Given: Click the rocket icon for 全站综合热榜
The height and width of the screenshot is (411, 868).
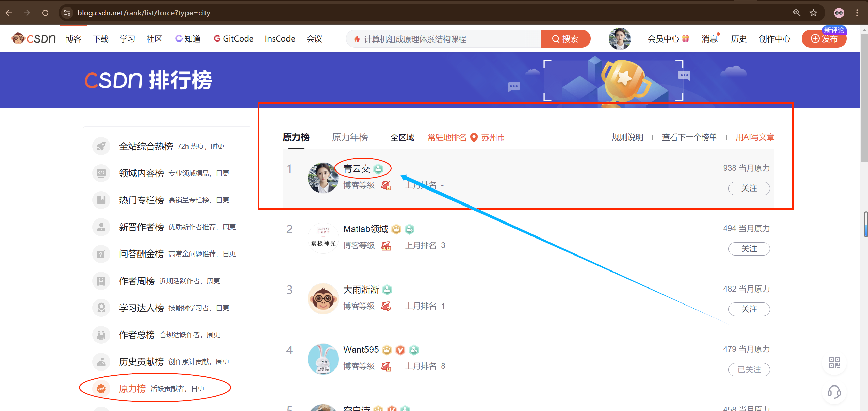Looking at the screenshot, I should pyautogui.click(x=101, y=146).
